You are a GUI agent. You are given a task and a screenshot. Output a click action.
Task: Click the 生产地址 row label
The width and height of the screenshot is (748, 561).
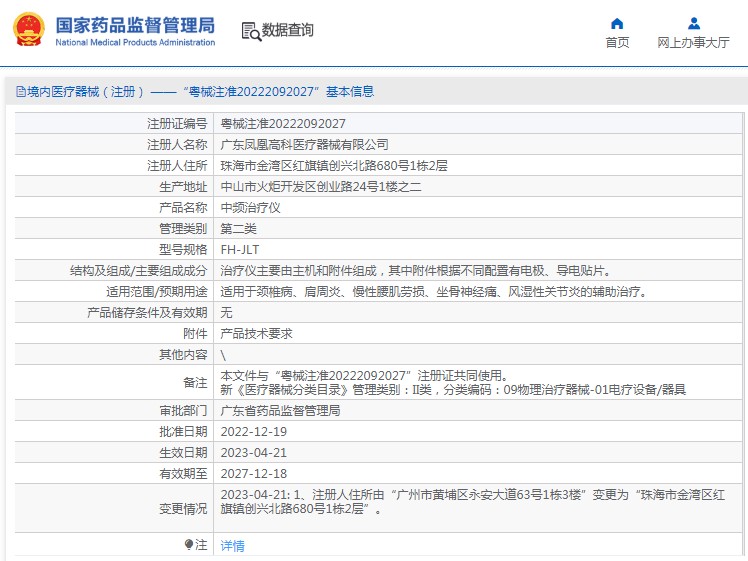tap(183, 187)
